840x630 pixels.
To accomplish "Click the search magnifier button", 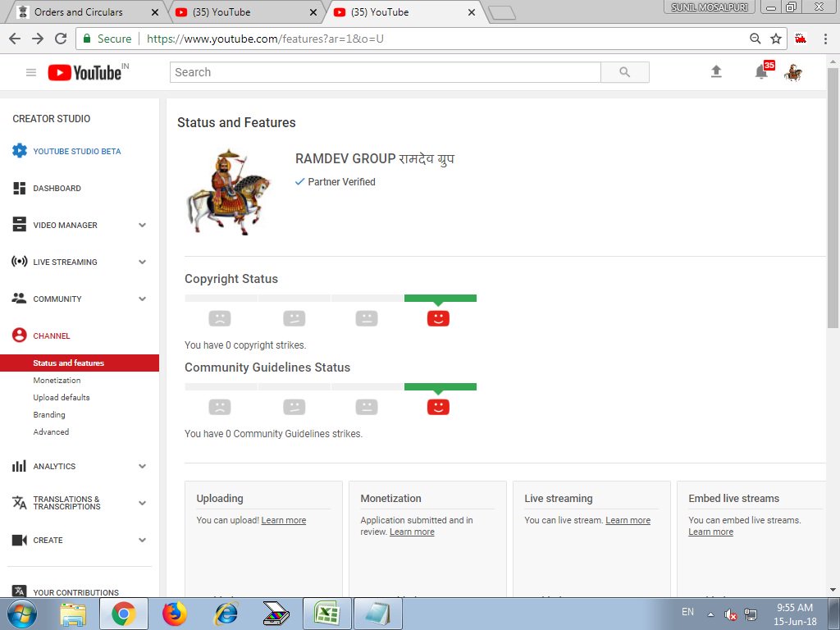I will point(624,72).
